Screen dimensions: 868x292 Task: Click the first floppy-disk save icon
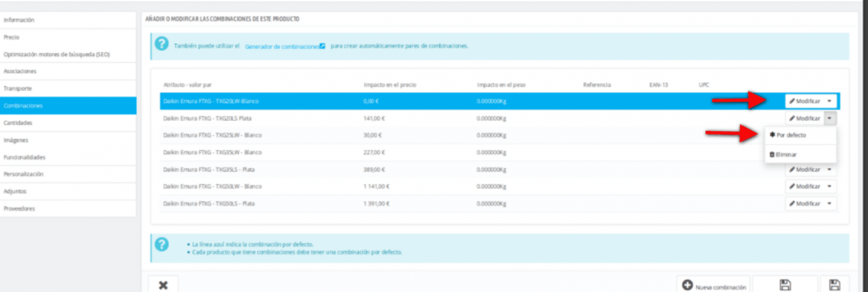pos(784,285)
